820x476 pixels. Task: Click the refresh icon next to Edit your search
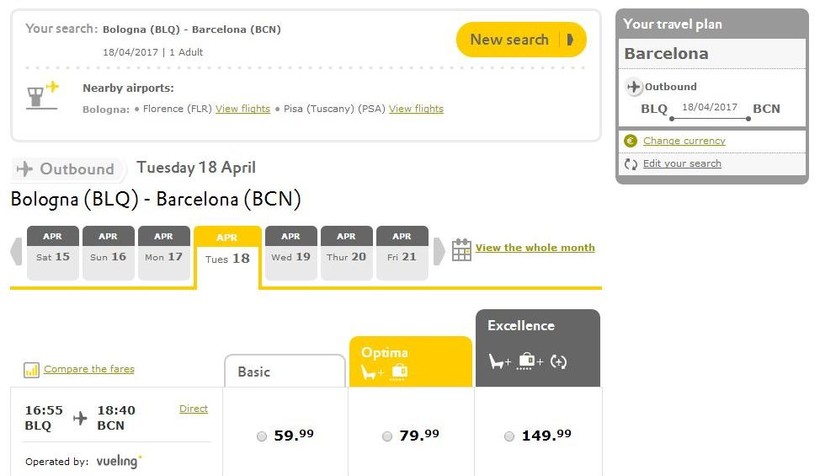click(x=631, y=164)
